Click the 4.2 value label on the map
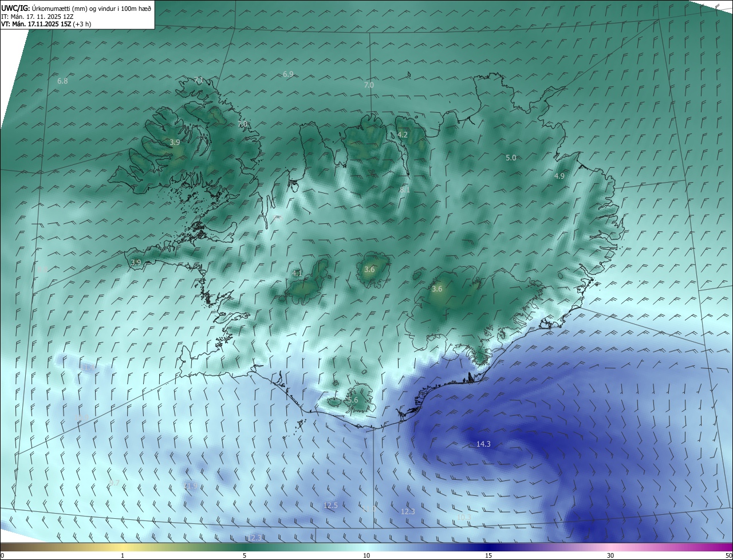 coord(403,135)
